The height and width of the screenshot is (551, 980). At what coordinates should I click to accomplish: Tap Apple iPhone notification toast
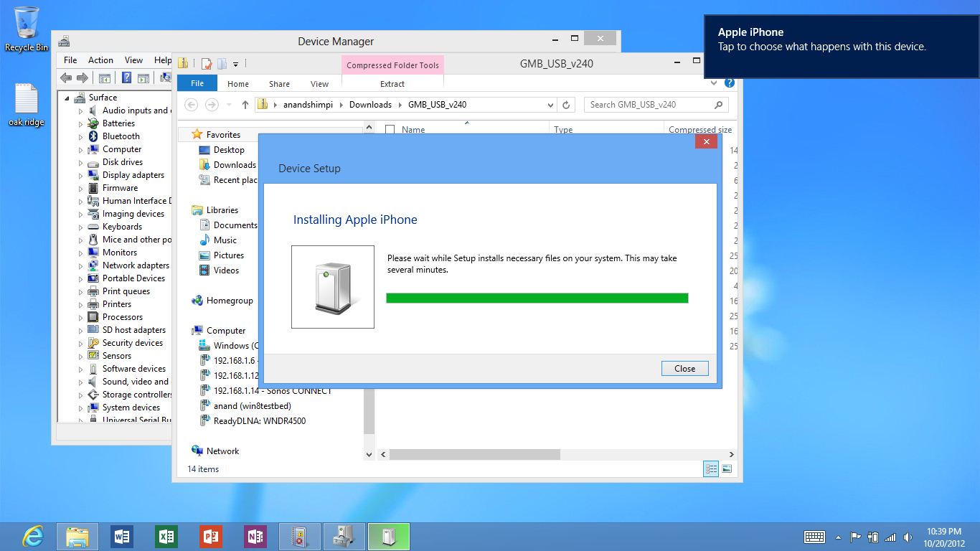(842, 47)
